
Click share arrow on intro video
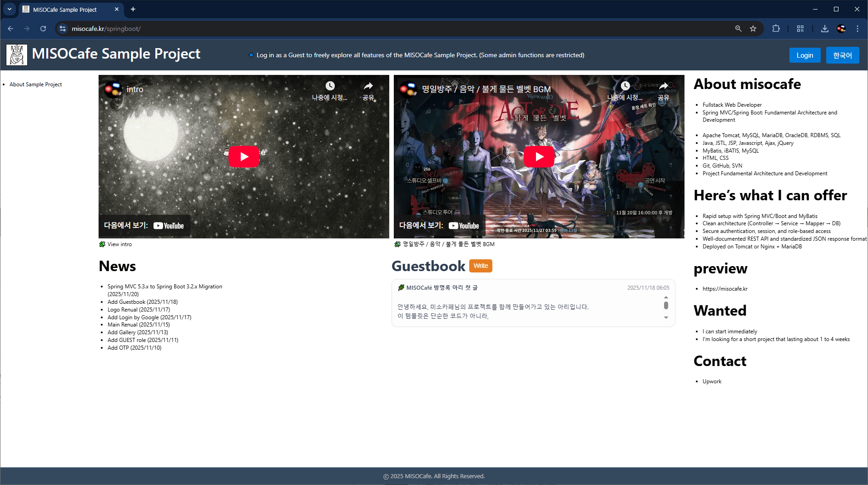(x=368, y=86)
